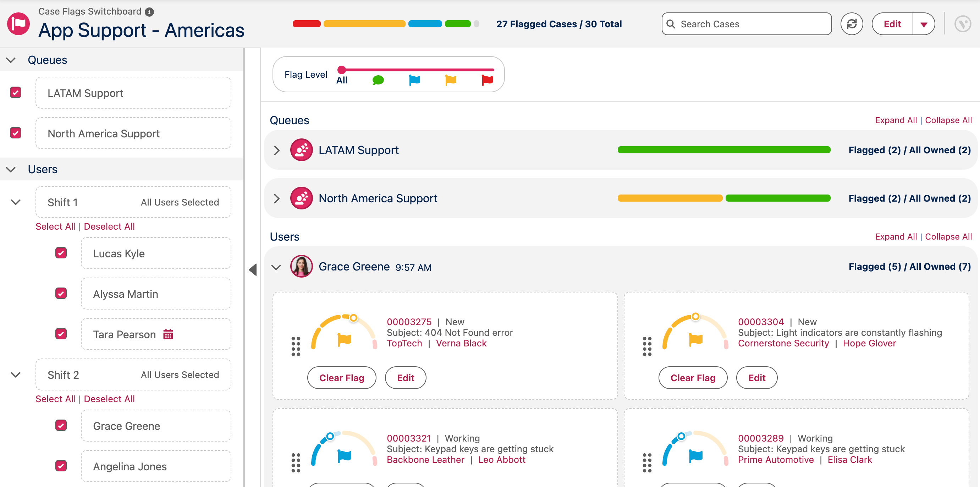Uncheck the Lucas Kyle checkbox
The image size is (980, 487).
coord(61,253)
